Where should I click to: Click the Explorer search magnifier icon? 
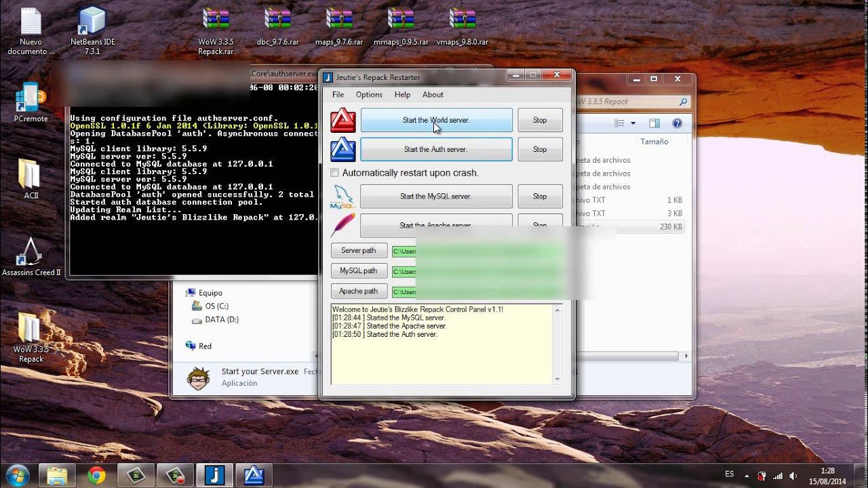[x=683, y=102]
